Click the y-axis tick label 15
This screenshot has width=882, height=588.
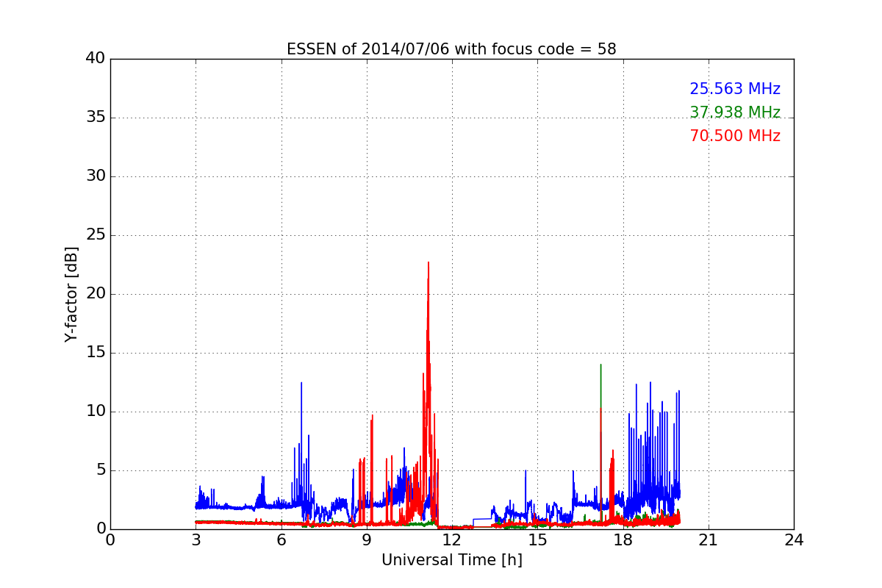tap(95, 353)
